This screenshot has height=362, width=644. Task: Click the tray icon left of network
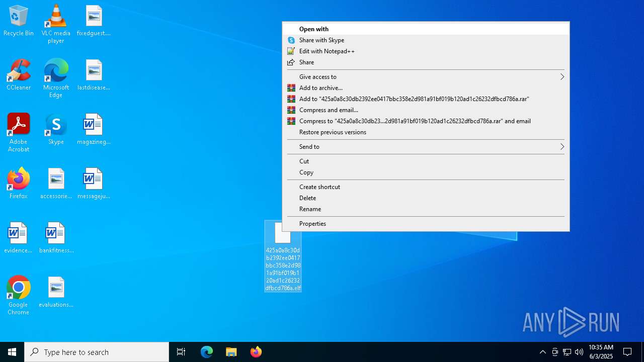coord(555,352)
